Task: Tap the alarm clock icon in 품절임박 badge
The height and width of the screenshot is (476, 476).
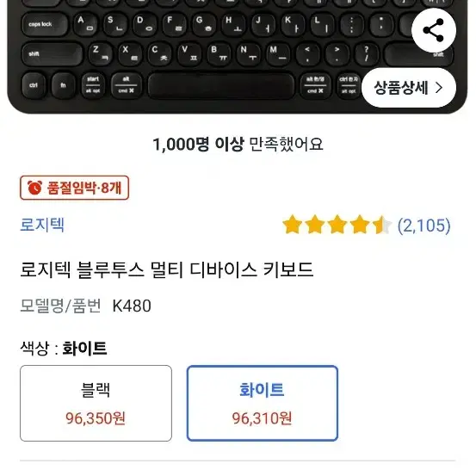Action: (x=34, y=188)
